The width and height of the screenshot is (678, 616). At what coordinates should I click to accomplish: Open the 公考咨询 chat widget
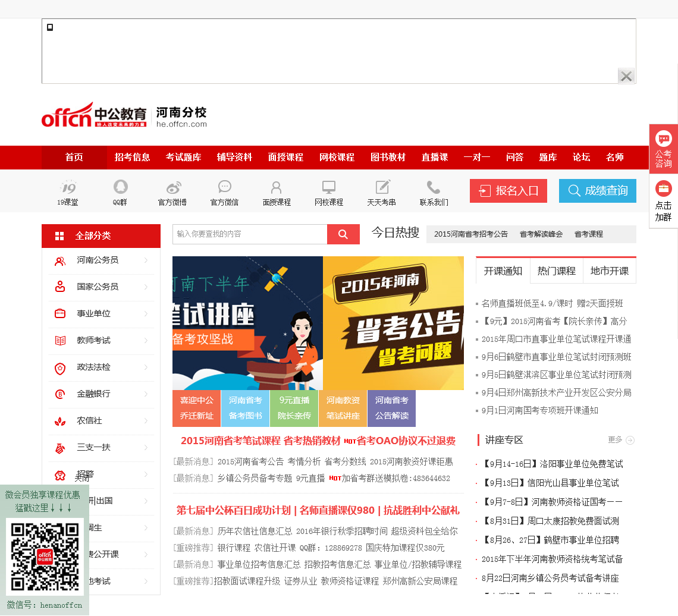(663, 149)
